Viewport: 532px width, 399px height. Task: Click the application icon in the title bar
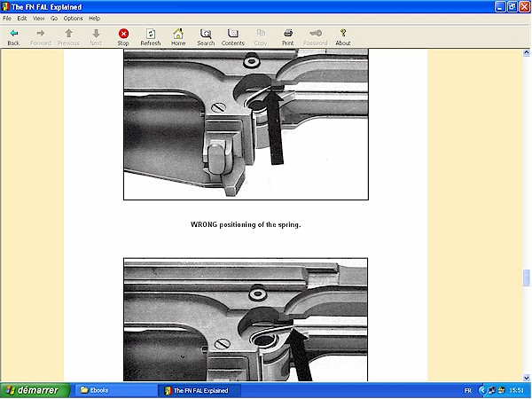[x=5, y=7]
